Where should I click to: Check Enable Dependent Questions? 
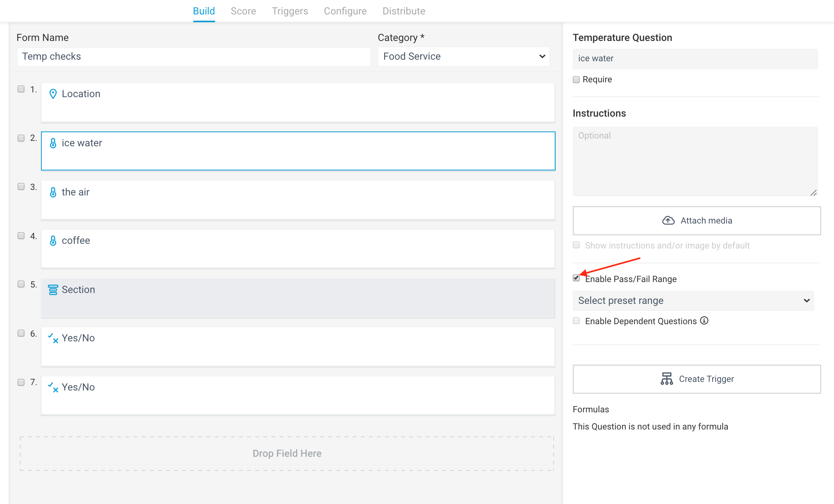pyautogui.click(x=576, y=321)
